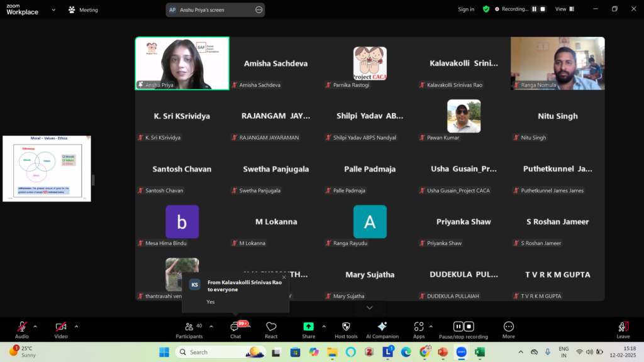Click the Sign in link
Viewport: 644px width, 362px height.
(x=466, y=9)
